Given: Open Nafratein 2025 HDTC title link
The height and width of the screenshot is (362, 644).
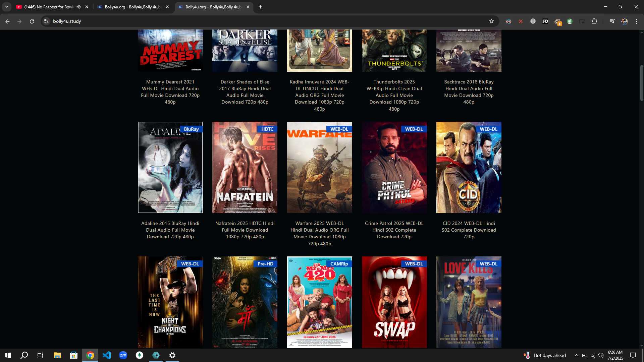Looking at the screenshot, I should click(x=245, y=230).
